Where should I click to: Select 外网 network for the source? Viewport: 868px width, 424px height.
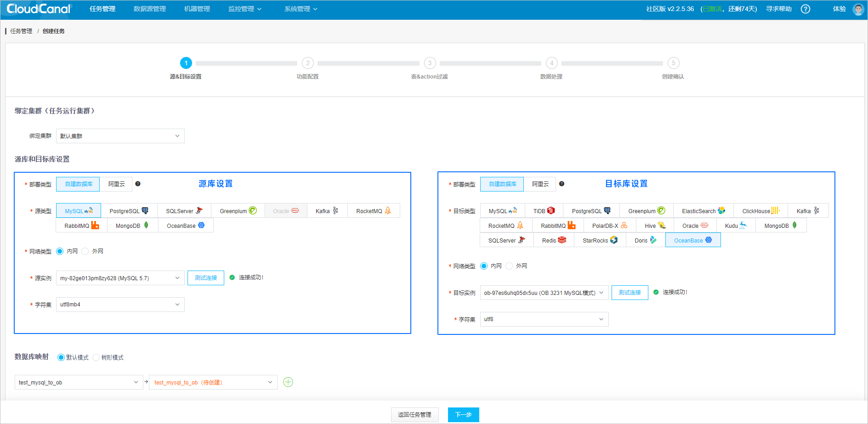click(85, 251)
